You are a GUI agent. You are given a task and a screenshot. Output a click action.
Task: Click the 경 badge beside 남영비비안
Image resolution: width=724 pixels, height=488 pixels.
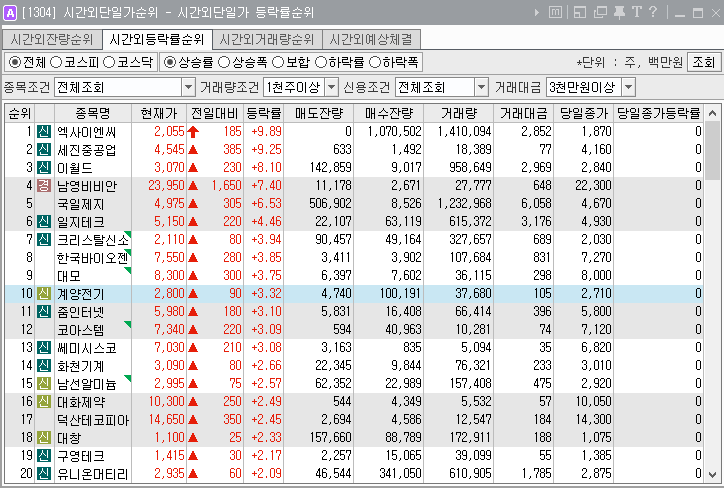(x=44, y=186)
